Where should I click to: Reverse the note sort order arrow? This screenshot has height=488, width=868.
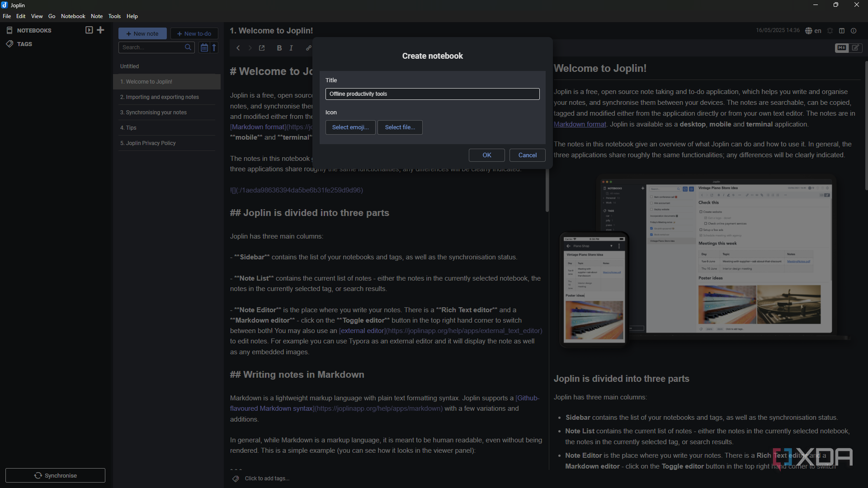pyautogui.click(x=214, y=47)
